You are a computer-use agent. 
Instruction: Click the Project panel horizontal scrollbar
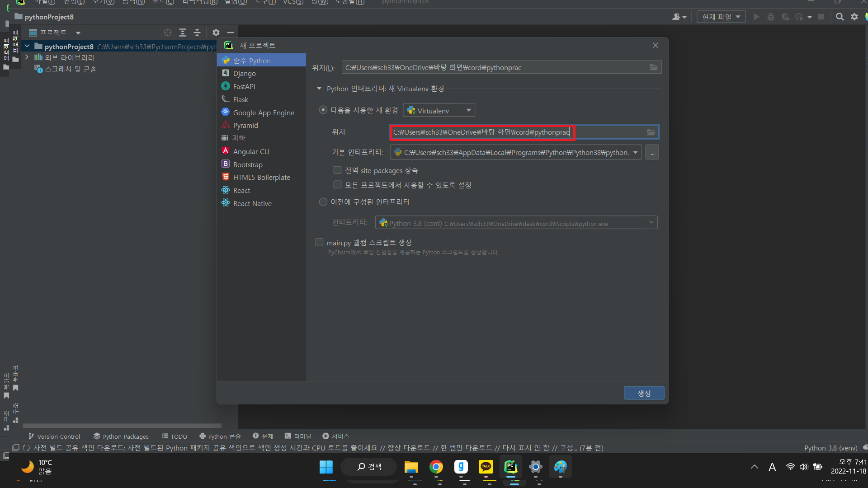tap(122, 426)
